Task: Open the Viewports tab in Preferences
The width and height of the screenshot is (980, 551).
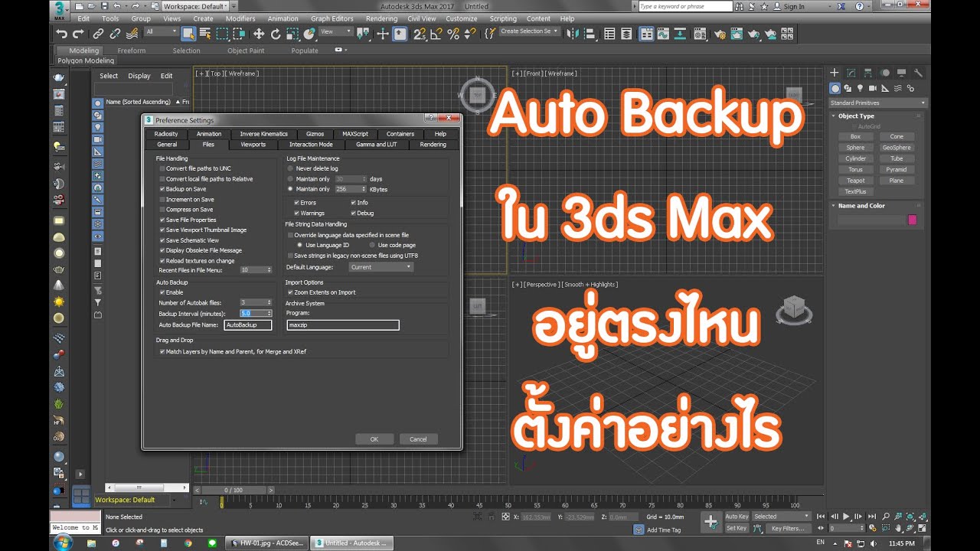Action: coord(253,144)
